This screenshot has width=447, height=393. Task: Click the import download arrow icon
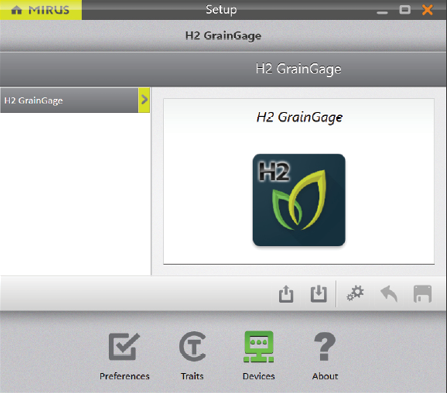(319, 294)
